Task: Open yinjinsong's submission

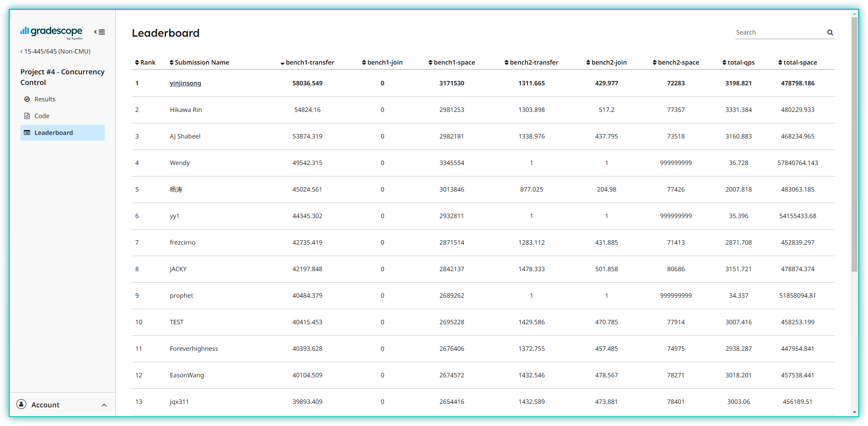Action: point(185,83)
